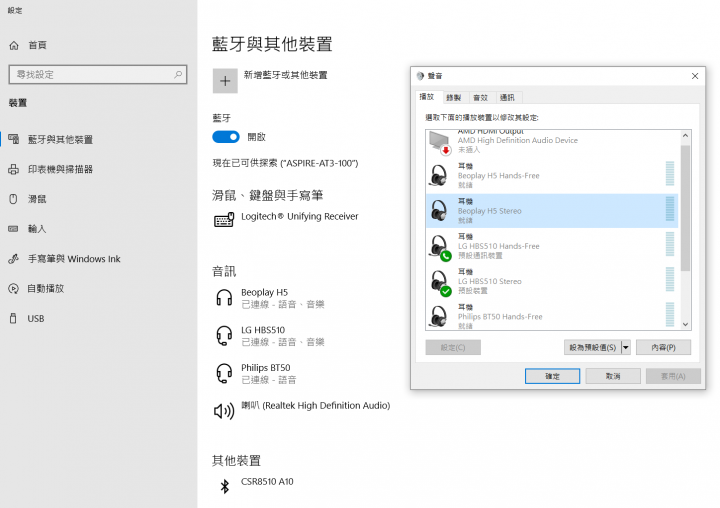Image resolution: width=720 pixels, height=508 pixels.
Task: Click the 'Logitech® Unifying Receiver' device name
Action: pyautogui.click(x=299, y=216)
